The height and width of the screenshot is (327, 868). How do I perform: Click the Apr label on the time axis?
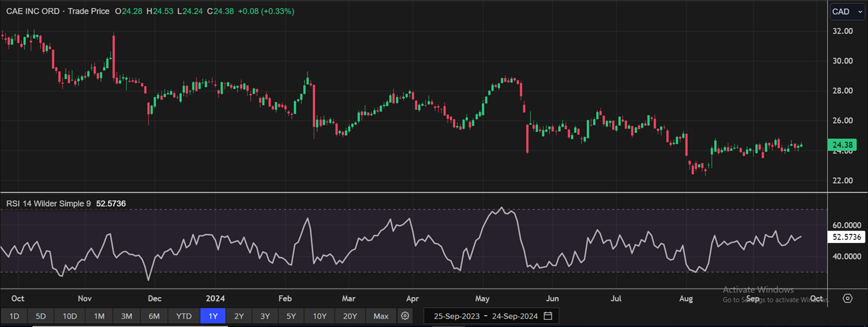pyautogui.click(x=412, y=299)
